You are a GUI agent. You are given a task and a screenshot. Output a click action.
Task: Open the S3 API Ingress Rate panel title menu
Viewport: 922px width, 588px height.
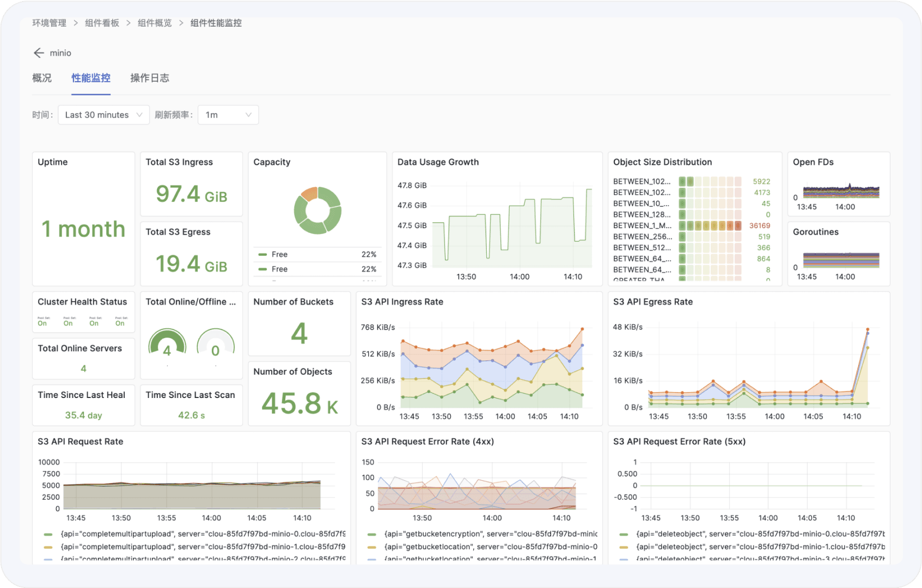(402, 302)
